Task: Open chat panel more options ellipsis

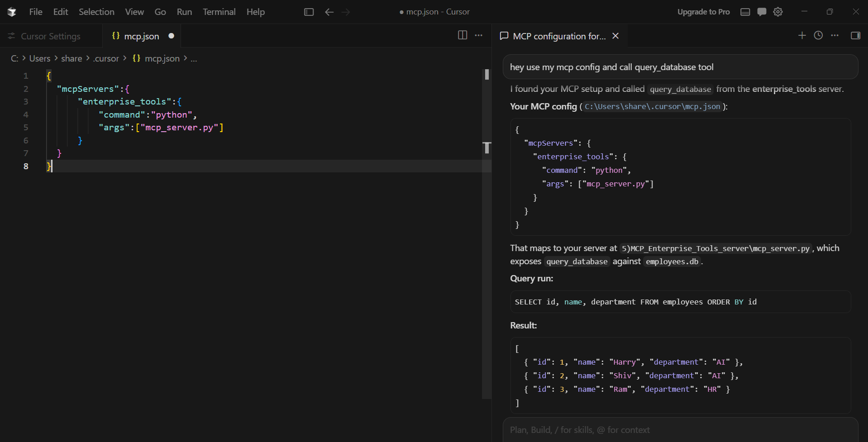Action: point(835,35)
